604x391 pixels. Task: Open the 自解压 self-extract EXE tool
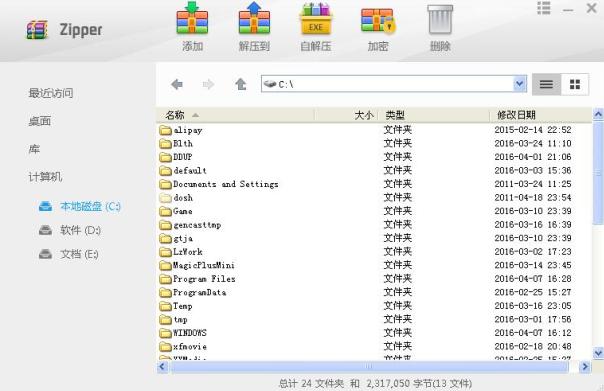[316, 19]
